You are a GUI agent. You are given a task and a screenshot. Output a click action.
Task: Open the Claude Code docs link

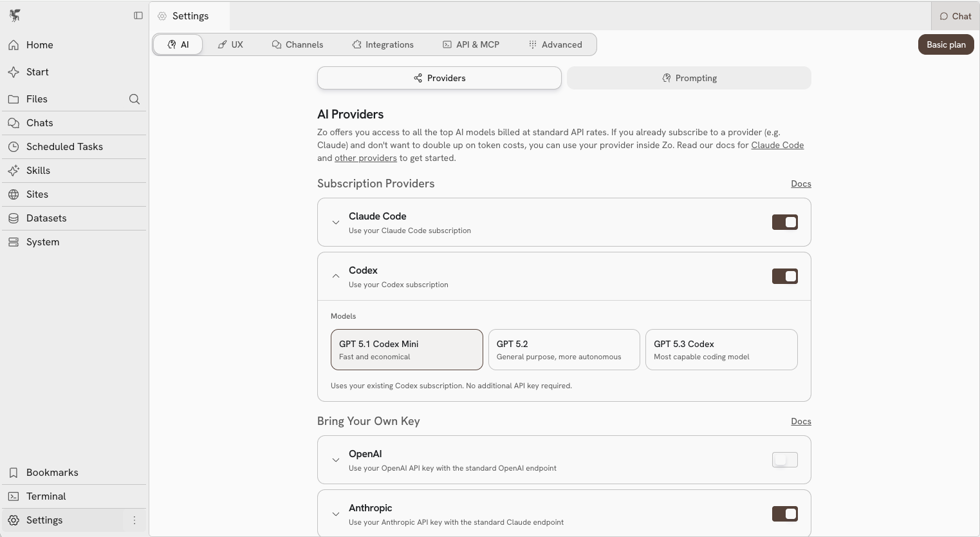coord(777,145)
